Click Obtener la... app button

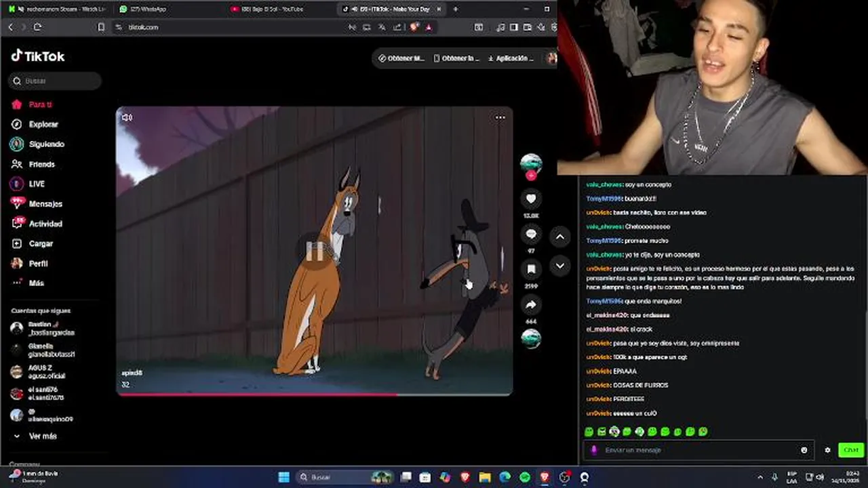tap(456, 58)
